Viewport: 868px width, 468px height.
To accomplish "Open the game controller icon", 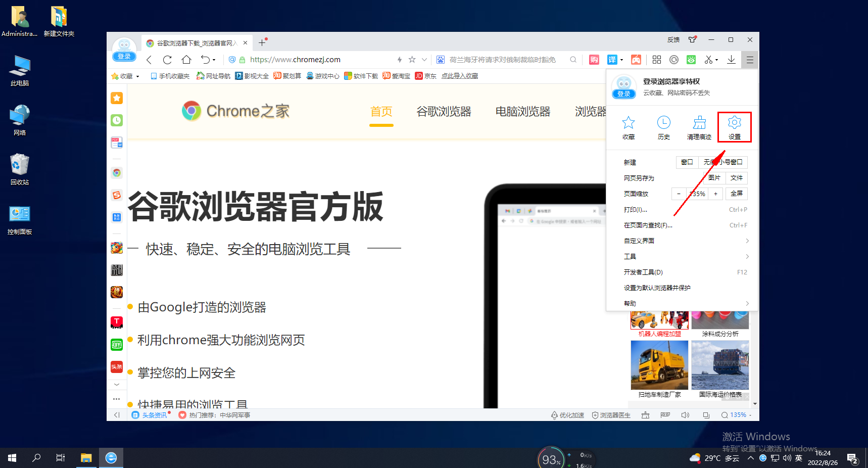I will click(x=636, y=60).
